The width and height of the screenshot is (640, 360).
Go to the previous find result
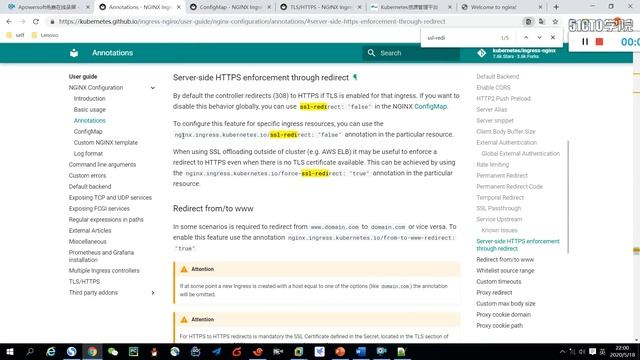pos(526,38)
